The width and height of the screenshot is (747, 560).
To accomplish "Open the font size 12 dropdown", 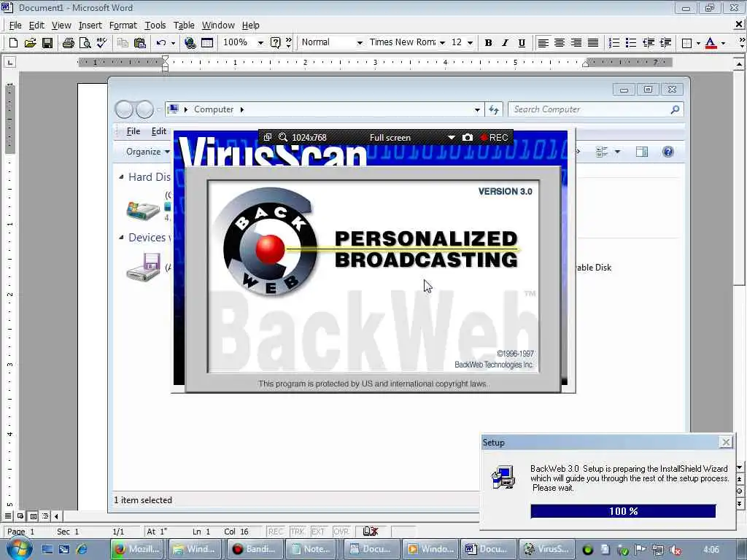I will pos(471,43).
